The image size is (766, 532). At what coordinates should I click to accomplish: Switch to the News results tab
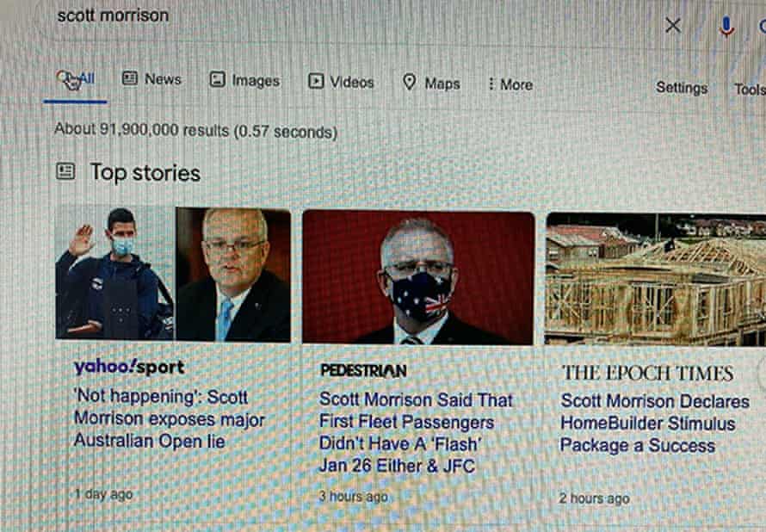pyautogui.click(x=151, y=78)
